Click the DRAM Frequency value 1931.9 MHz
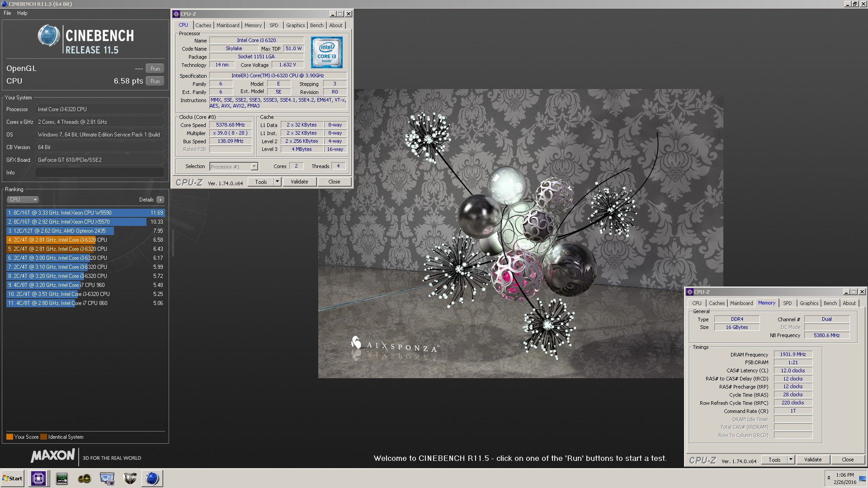Viewport: 868px width, 488px height. (793, 355)
